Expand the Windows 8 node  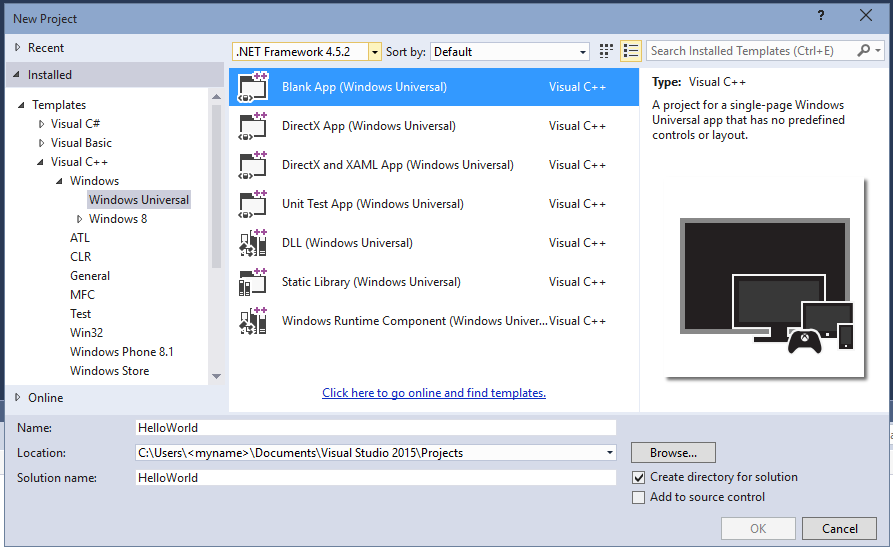click(79, 219)
